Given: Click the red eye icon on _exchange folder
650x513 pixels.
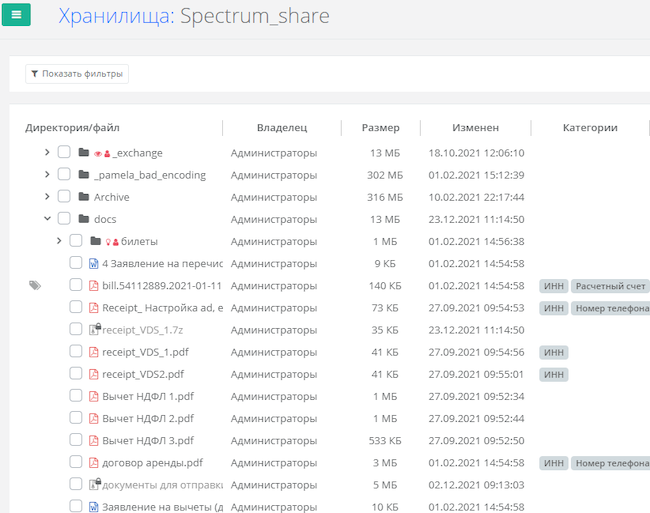Looking at the screenshot, I should (x=98, y=154).
